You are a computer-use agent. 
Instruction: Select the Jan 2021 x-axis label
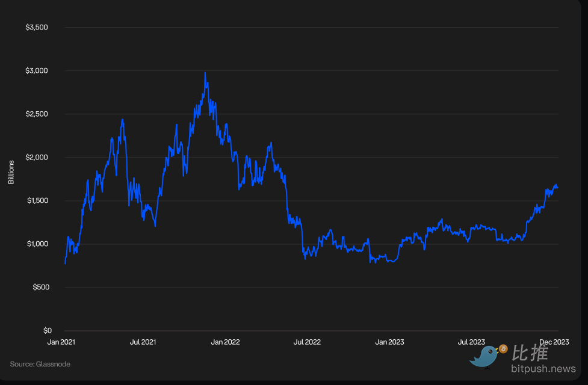[61, 342]
